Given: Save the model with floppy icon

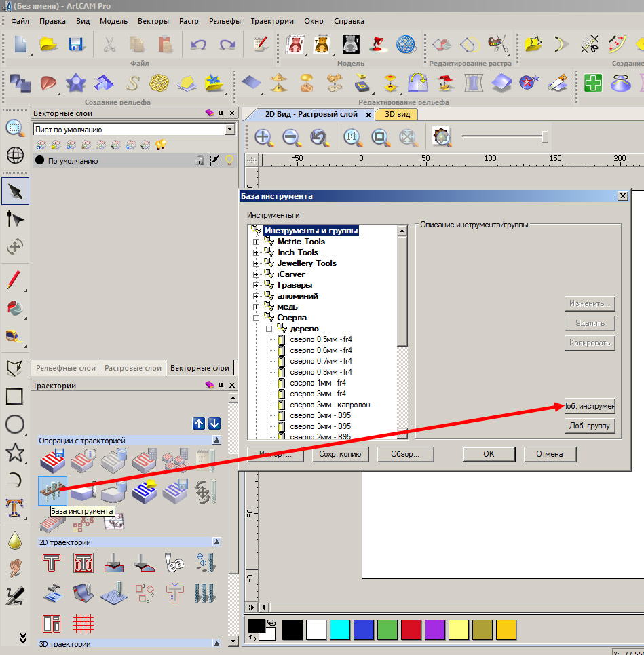Looking at the screenshot, I should (76, 44).
